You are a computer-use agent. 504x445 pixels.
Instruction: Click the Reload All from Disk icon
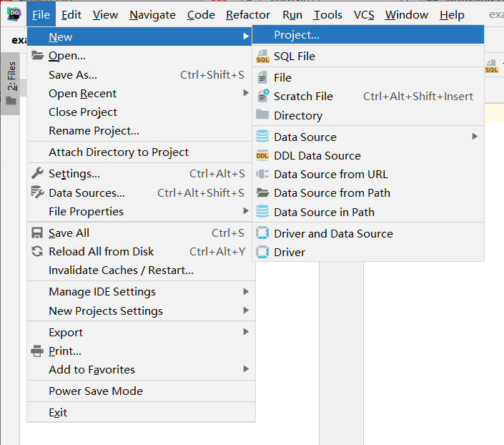37,251
